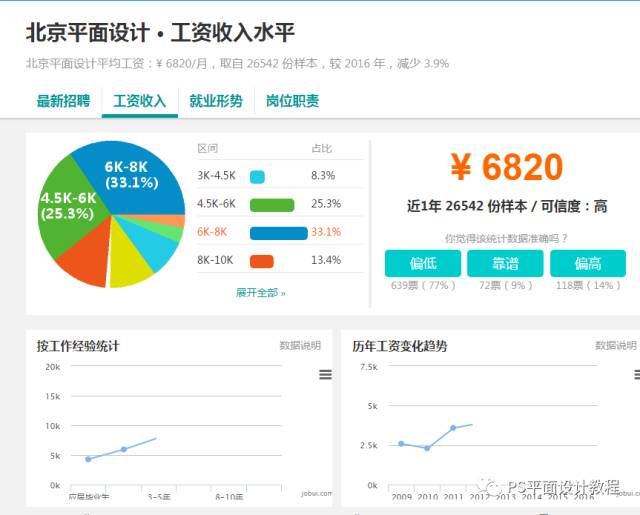The height and width of the screenshot is (515, 640).
Task: Click the 北京平面设计·工资收入水平 heading
Action: 160,32
